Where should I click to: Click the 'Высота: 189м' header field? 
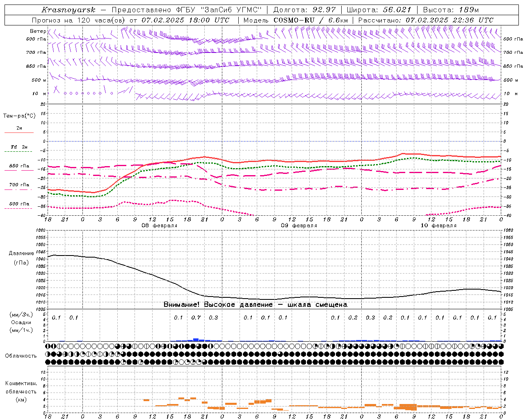[451, 10]
